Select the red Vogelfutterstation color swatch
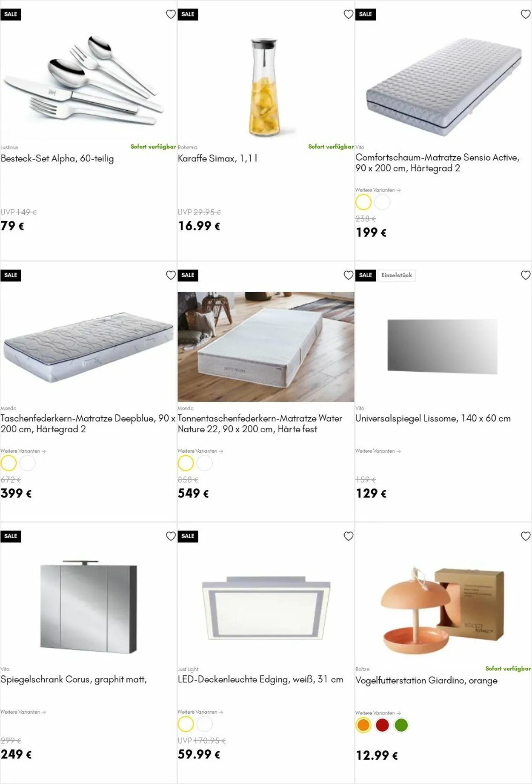The height and width of the screenshot is (784, 532). [382, 725]
